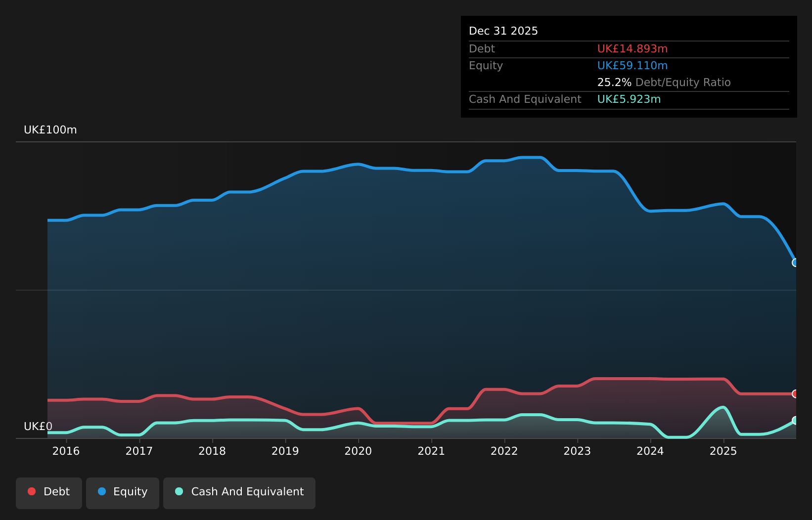Viewport: 812px width, 520px height.
Task: Click the 25.2% Debt/Equity Ratio text
Action: click(x=664, y=83)
